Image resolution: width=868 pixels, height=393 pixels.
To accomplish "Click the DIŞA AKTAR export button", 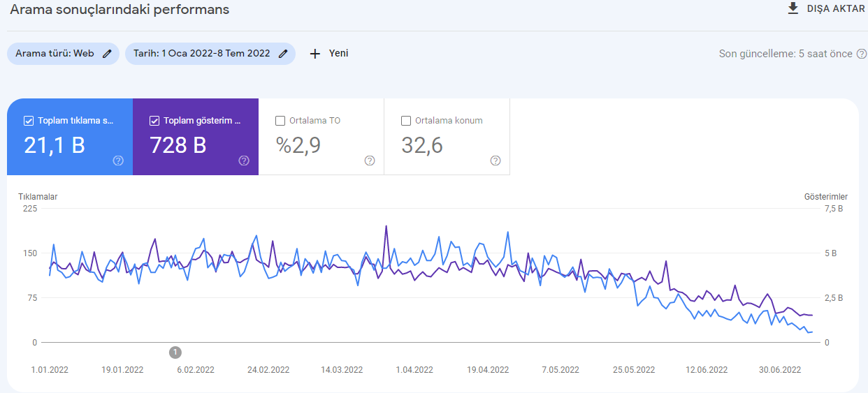I will point(826,9).
